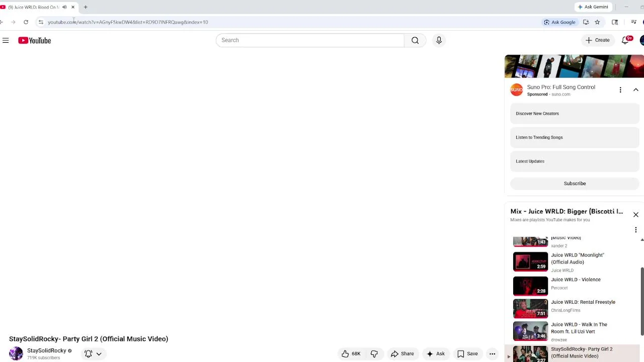
Task: Mute tab audio via speaker icon
Action: click(x=64, y=7)
